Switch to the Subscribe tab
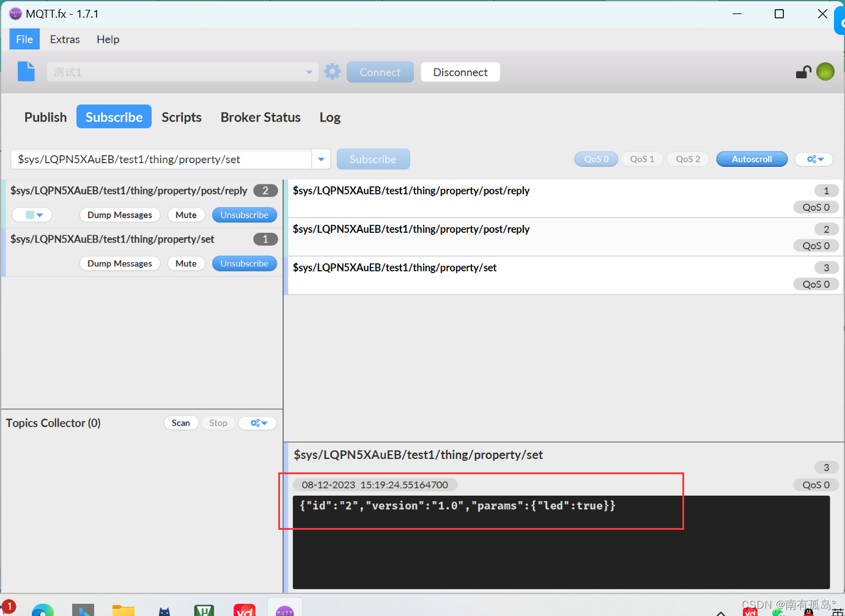The image size is (845, 616). click(114, 117)
